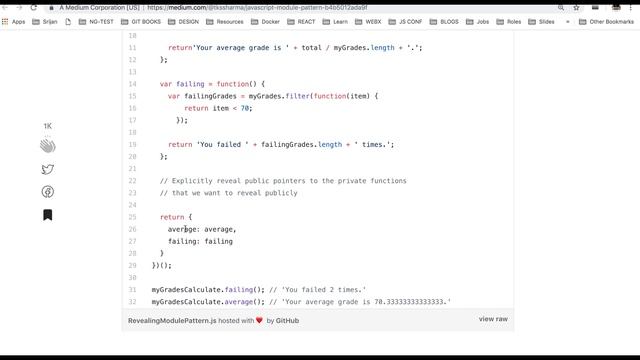Open the REACT bookmarks folder

pos(302,22)
